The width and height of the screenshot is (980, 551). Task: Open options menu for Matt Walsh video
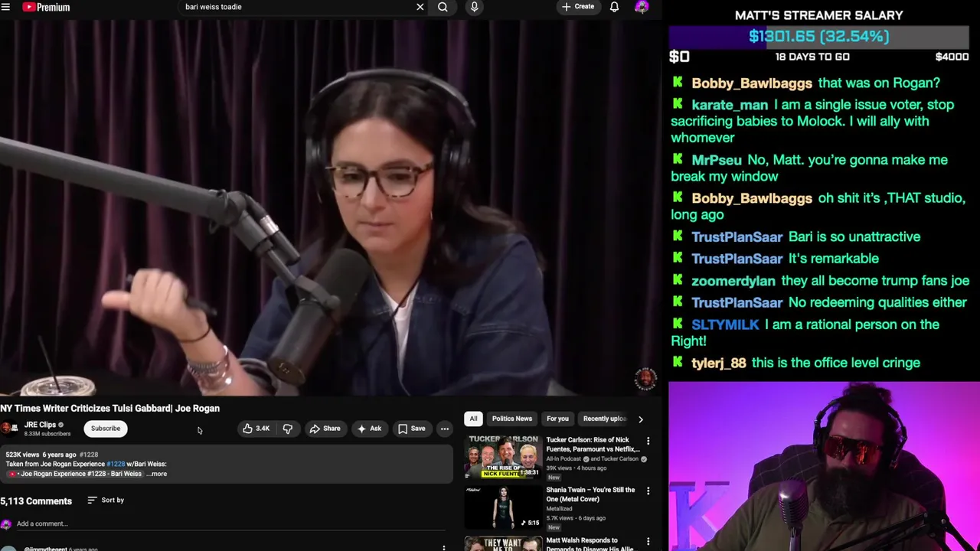pyautogui.click(x=648, y=542)
